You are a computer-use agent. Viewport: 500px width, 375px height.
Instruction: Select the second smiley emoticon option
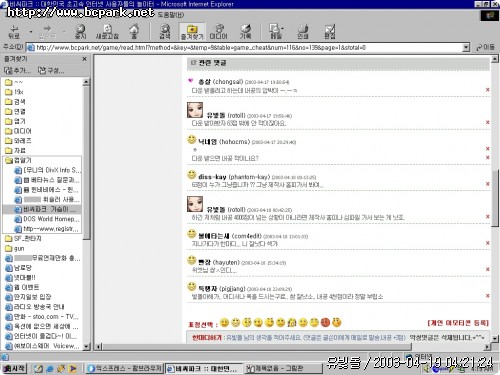[236, 322]
